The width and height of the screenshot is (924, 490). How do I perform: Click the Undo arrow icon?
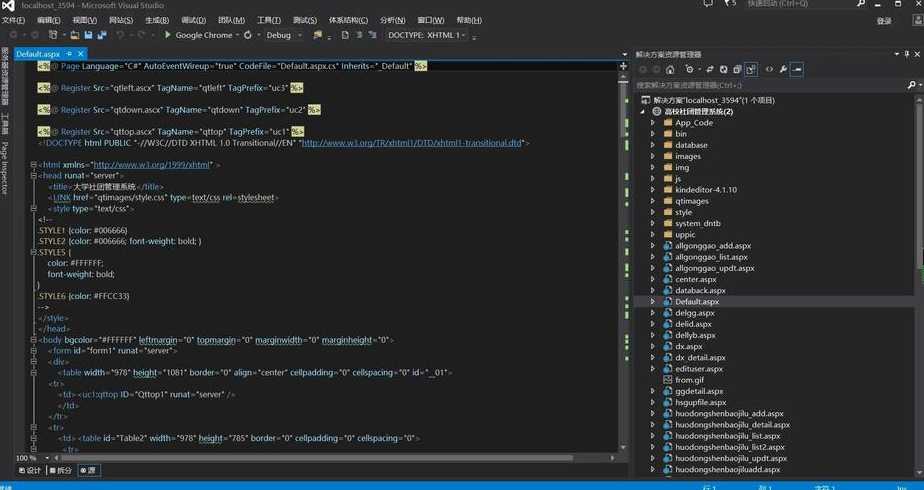(121, 35)
